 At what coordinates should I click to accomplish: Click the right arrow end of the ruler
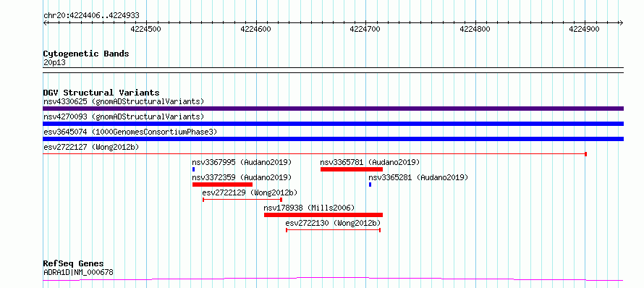tap(622, 23)
